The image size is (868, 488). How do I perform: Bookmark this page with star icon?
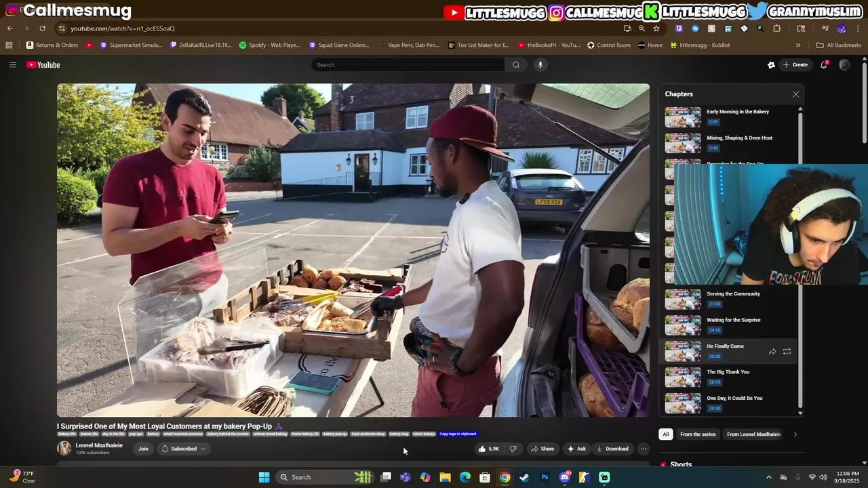656,28
